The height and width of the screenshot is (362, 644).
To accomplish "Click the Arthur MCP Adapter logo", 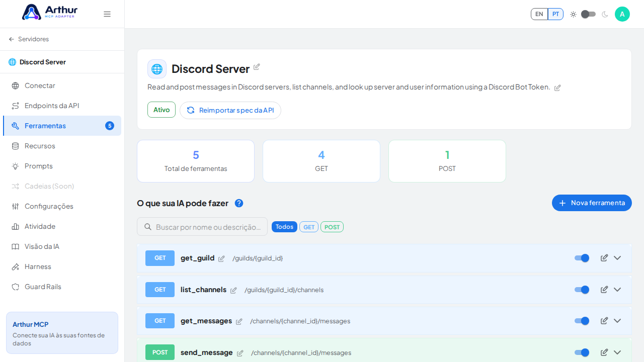I will (50, 12).
